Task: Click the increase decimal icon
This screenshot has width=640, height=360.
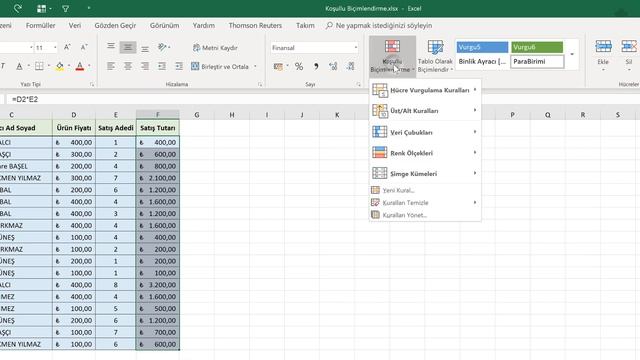Action: tap(333, 66)
